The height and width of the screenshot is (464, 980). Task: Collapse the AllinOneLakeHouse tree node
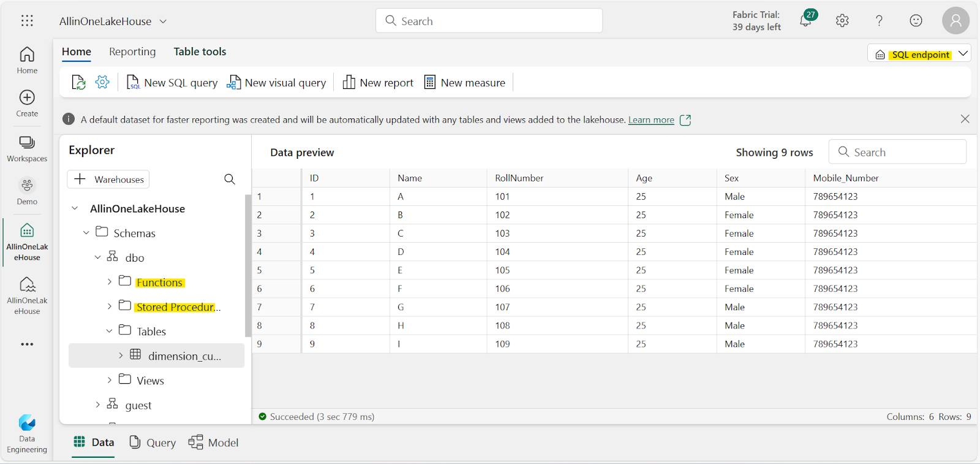coord(75,208)
